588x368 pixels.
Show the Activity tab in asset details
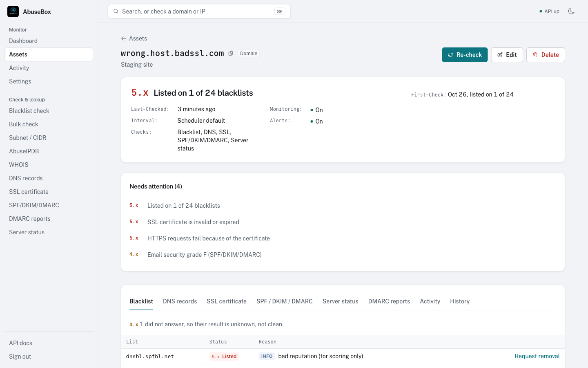click(x=430, y=301)
